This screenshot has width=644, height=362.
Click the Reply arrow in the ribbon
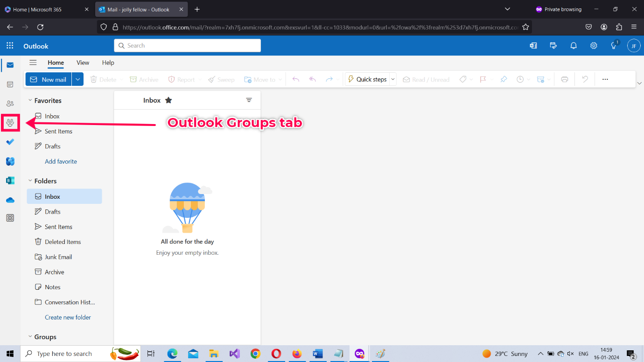[x=296, y=80]
